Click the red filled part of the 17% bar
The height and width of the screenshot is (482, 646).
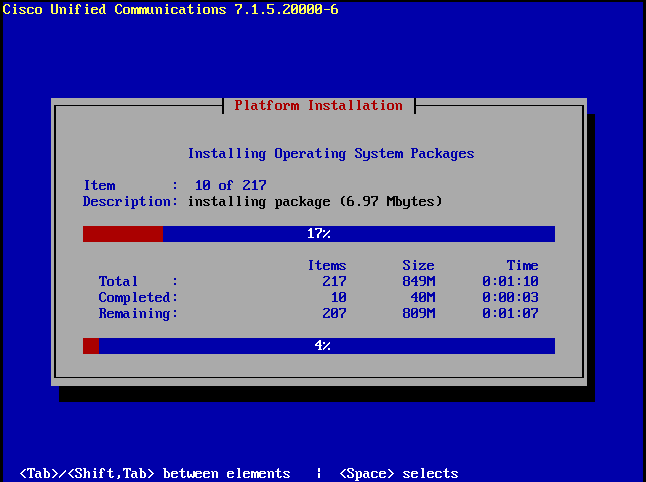pyautogui.click(x=122, y=234)
